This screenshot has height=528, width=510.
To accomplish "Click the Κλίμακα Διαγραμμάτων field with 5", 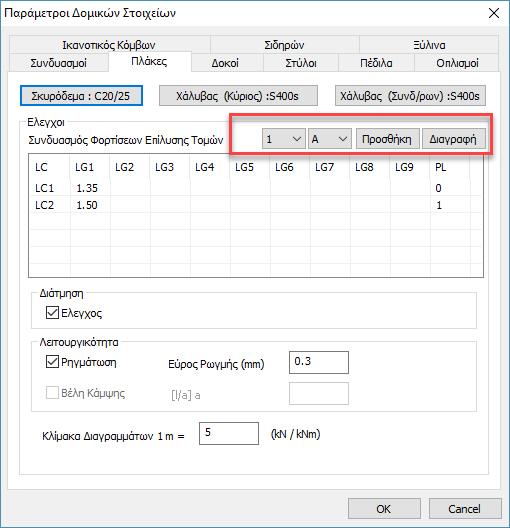I will pos(229,433).
